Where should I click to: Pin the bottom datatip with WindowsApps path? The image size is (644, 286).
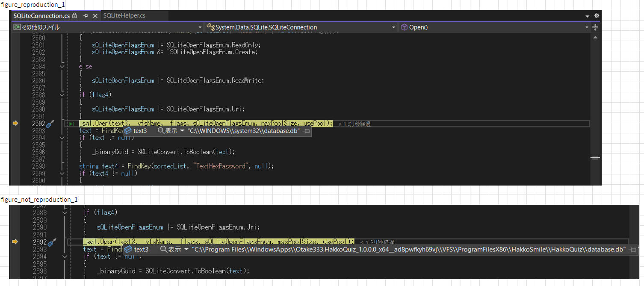pyautogui.click(x=632, y=250)
